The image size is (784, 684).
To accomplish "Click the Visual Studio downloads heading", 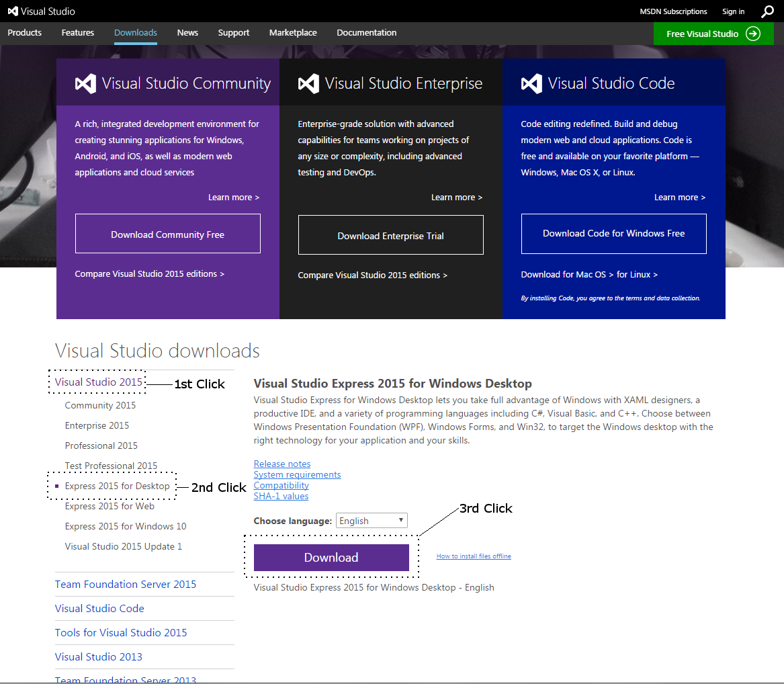I will [157, 351].
